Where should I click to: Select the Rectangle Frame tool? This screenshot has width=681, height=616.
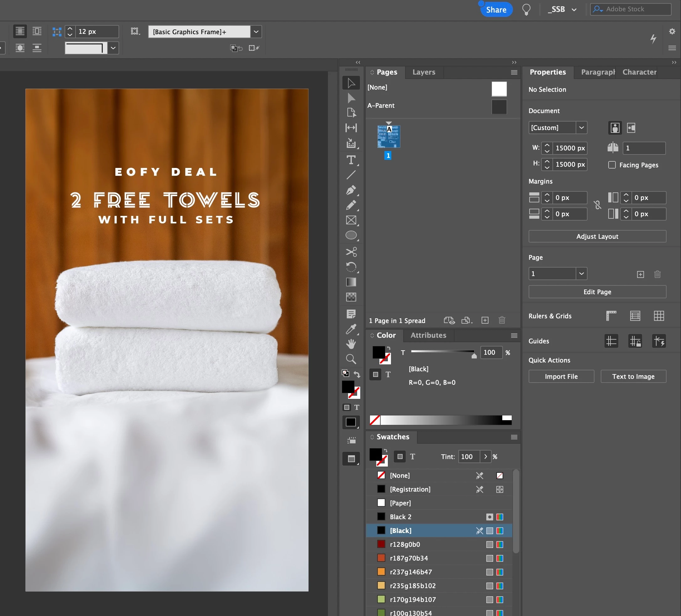point(351,220)
